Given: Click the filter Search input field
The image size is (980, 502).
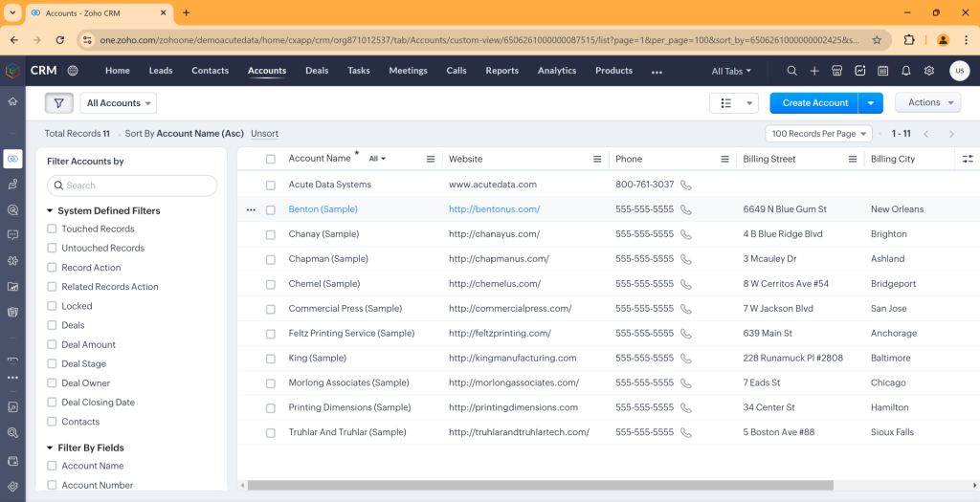Looking at the screenshot, I should [x=132, y=186].
